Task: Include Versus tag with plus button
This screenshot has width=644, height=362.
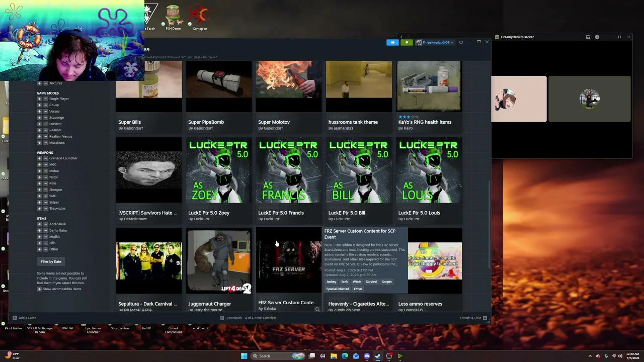Action: point(39,111)
